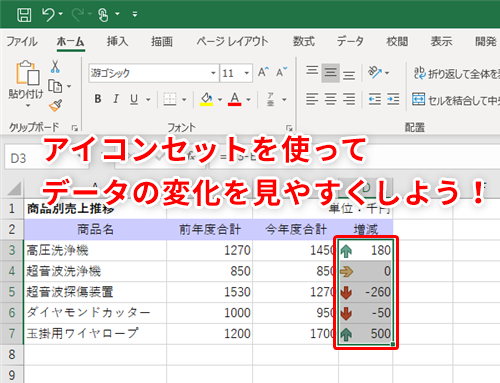500x383 pixels.
Task: Open the ページ レイアウト tab
Action: click(232, 41)
